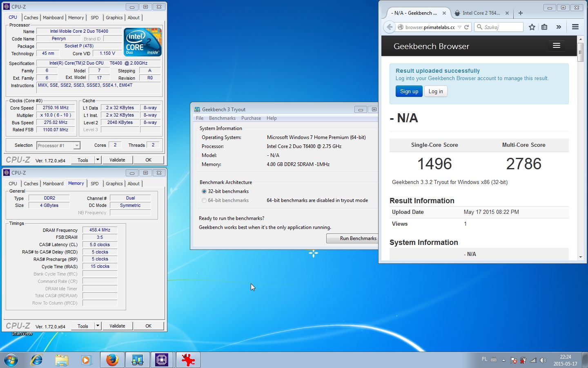Click the Geekbench Browser page scrollbar thumb

pos(581,52)
